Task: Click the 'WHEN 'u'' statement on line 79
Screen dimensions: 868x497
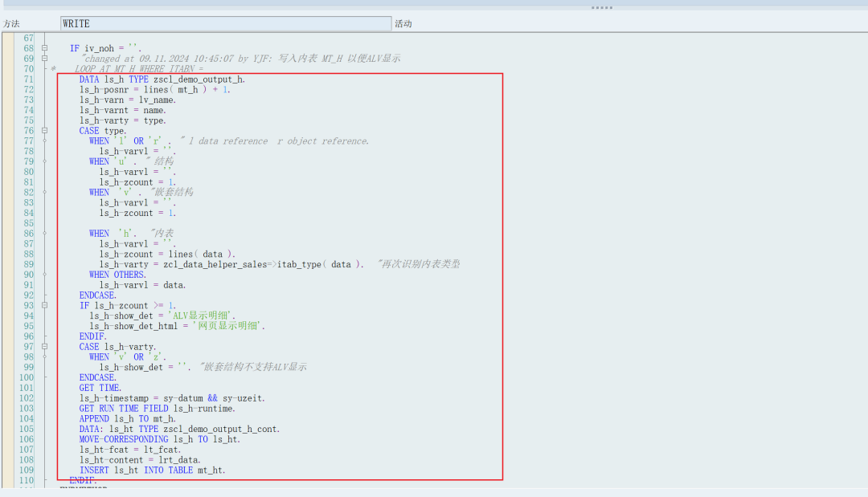Action: point(113,161)
